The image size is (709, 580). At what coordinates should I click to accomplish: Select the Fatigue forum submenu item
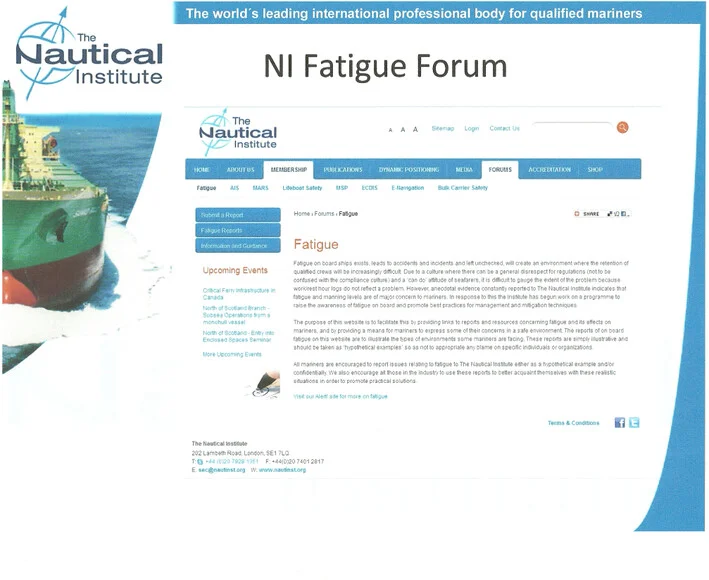tap(206, 188)
